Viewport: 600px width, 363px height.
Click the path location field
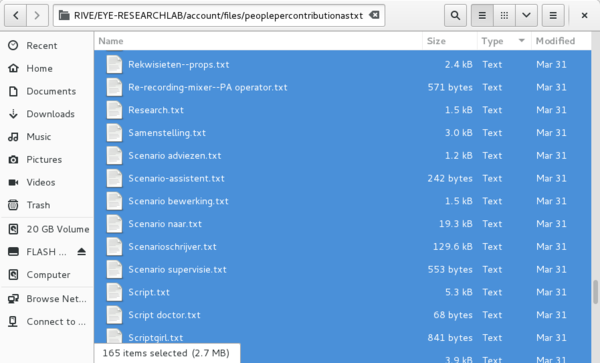pyautogui.click(x=219, y=15)
